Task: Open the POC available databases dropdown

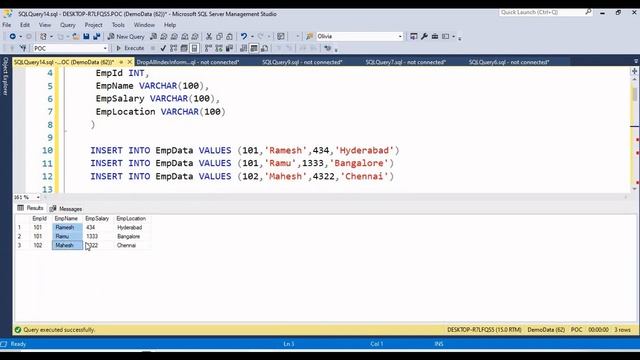Action: [x=105, y=48]
